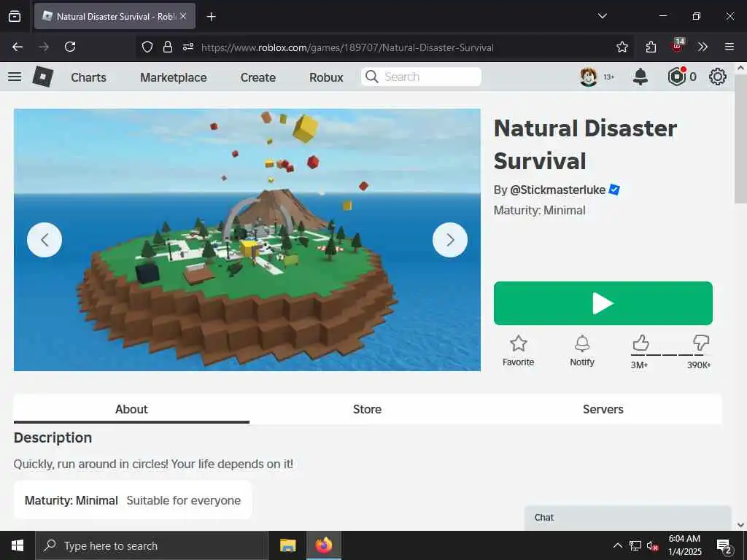
Task: List all tabs dropdown arrow
Action: [602, 16]
